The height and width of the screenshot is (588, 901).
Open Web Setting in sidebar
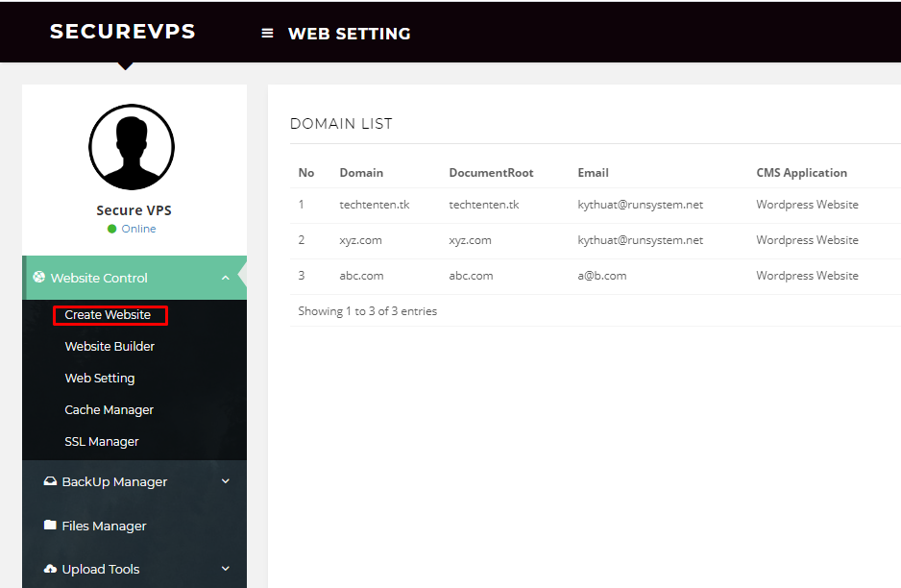tap(99, 379)
